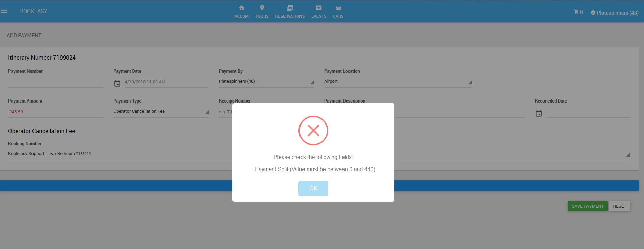This screenshot has width=644, height=249.
Task: Open the Payment Date calendar icon
Action: 117,83
